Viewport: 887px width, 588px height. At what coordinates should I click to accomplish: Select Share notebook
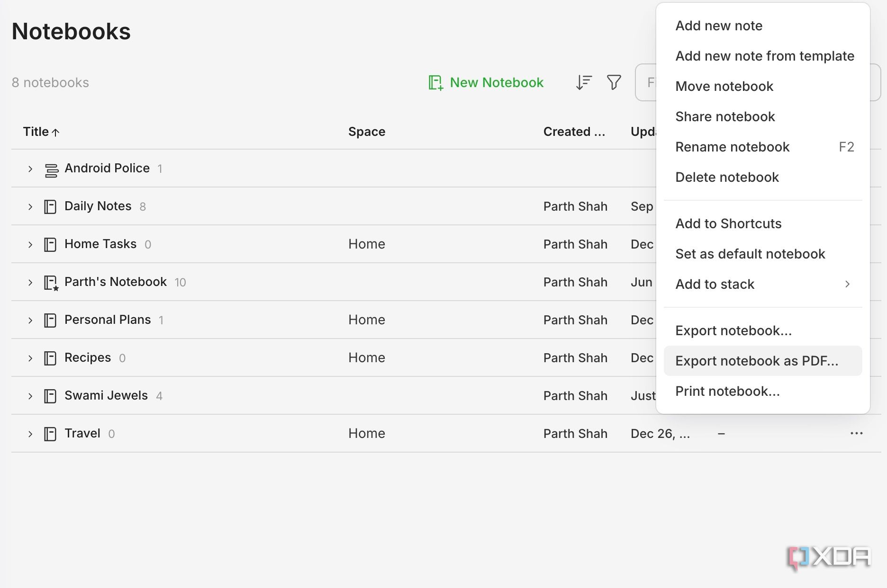click(763, 116)
